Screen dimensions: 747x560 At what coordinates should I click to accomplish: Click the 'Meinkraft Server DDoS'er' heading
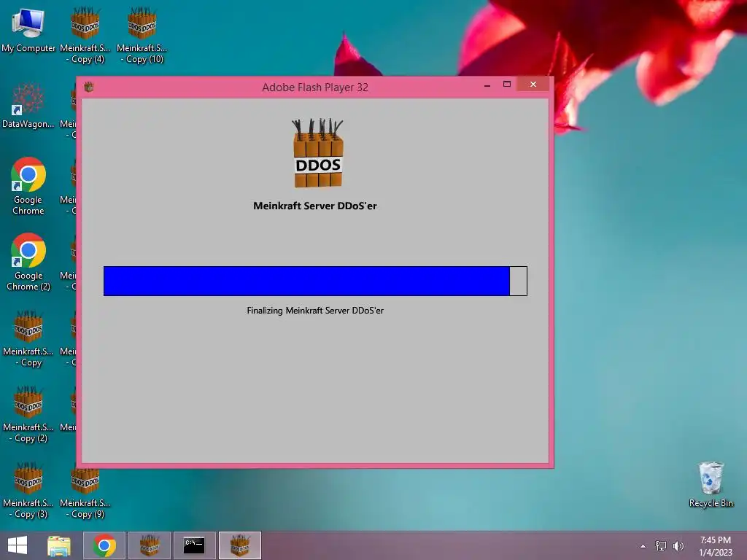[315, 206]
